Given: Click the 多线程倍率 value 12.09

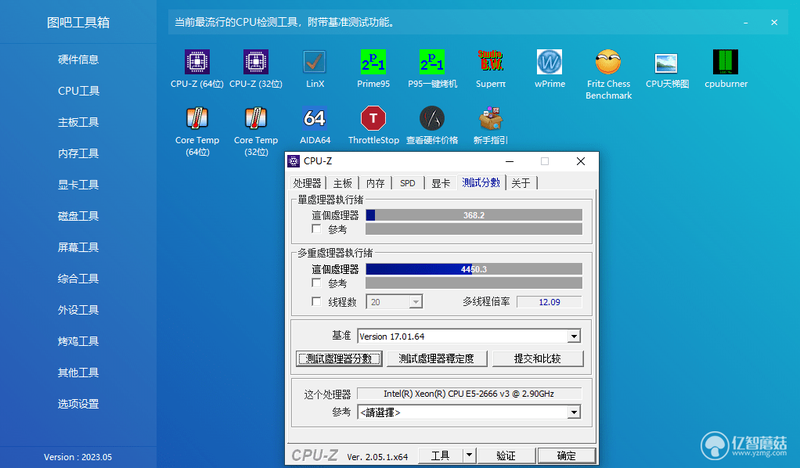Looking at the screenshot, I should [549, 302].
